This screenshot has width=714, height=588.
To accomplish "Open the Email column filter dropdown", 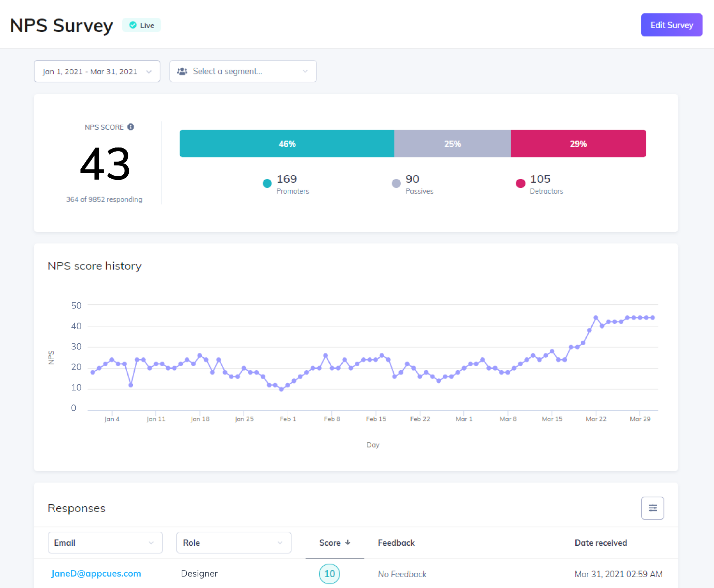I will (105, 542).
